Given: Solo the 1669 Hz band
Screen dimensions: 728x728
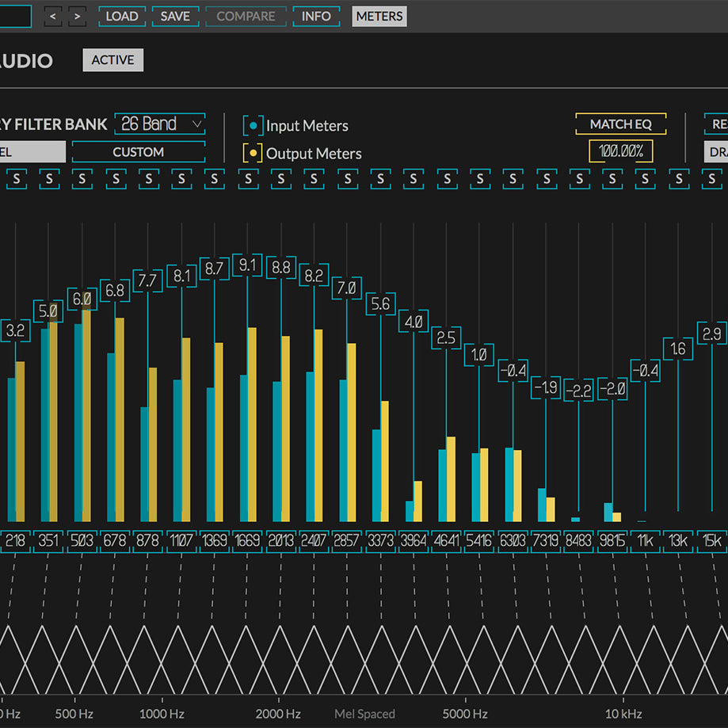Looking at the screenshot, I should 248,179.
